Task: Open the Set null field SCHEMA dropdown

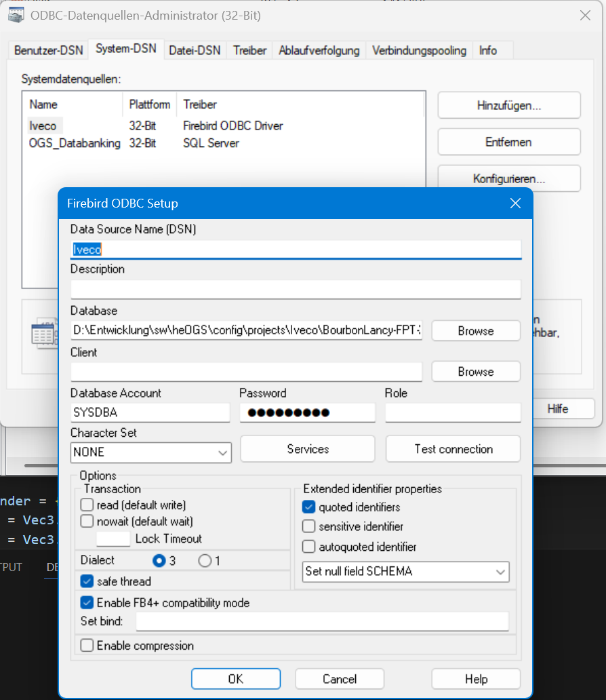Action: pos(405,572)
